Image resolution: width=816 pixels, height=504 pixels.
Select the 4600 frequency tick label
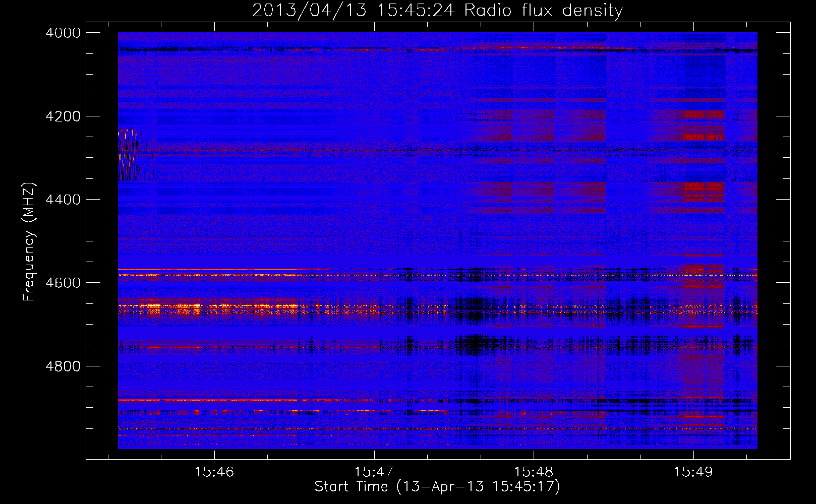63,283
